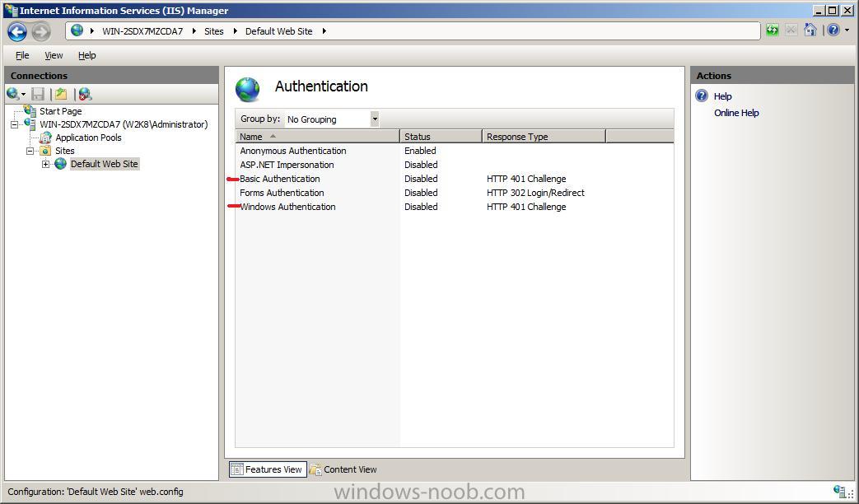Click Sites in the address breadcrumb
Image resolution: width=859 pixels, height=504 pixels.
[213, 31]
